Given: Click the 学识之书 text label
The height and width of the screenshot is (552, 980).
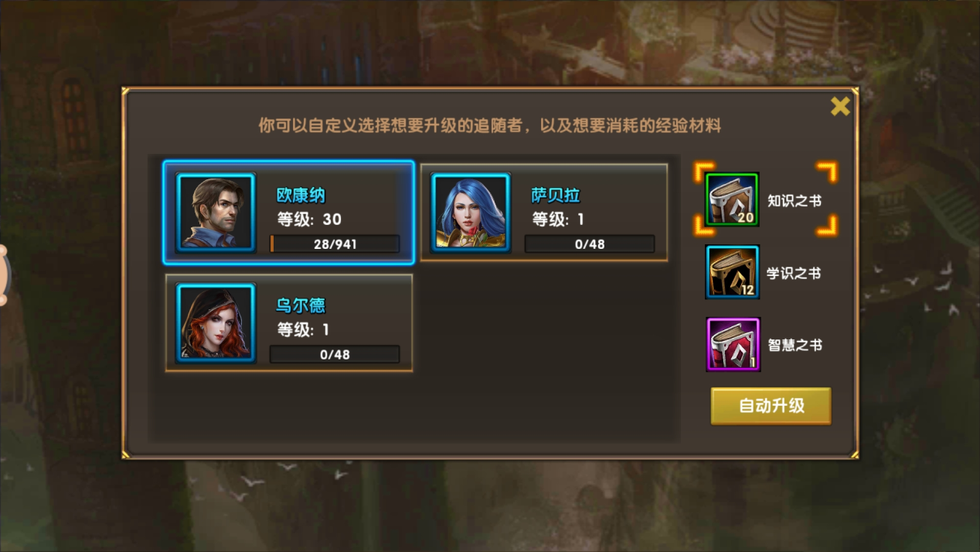Looking at the screenshot, I should click(x=794, y=273).
